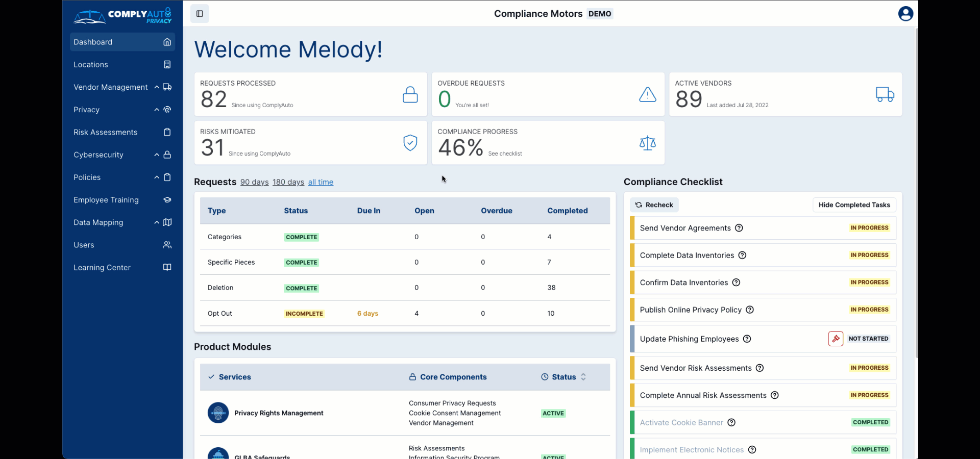Screen dimensions: 980x459
Task: Filter requests to 180 days
Action: pyautogui.click(x=288, y=182)
